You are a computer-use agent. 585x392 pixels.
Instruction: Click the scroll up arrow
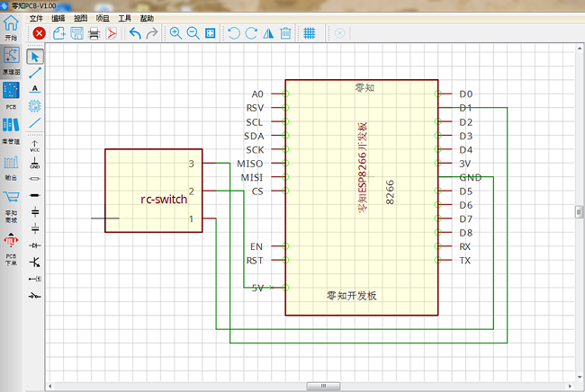[580, 49]
